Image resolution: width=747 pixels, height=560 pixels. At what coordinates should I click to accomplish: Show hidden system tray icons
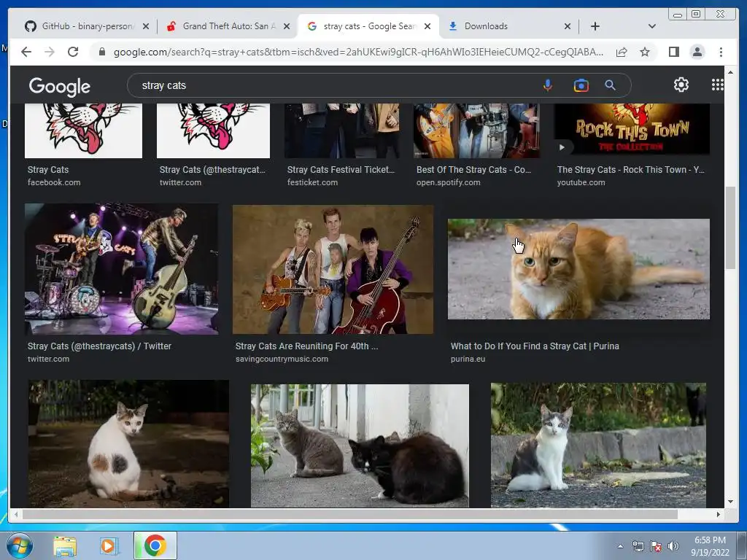point(620,546)
